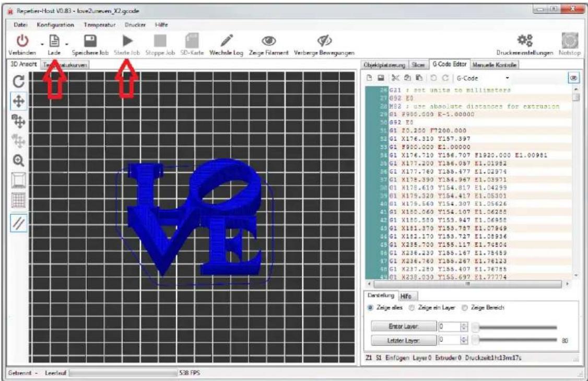Hit the Notstop emergency button
This screenshot has width=588, height=381.
point(570,44)
